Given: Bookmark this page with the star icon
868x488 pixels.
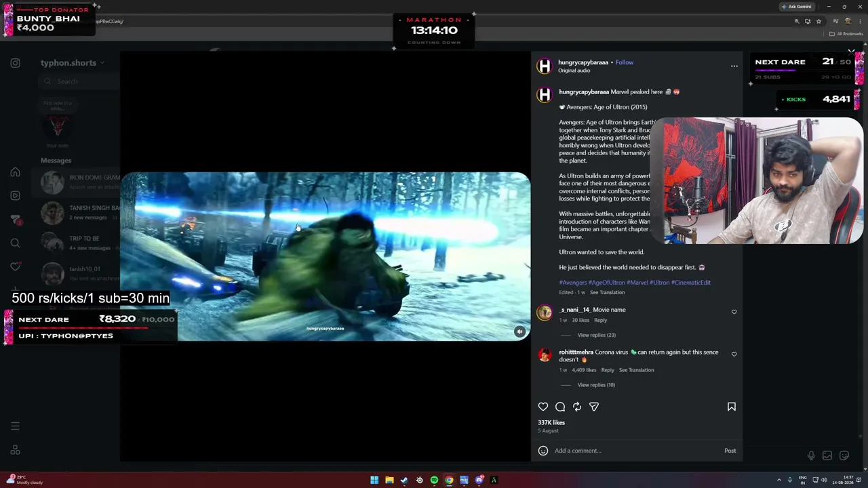Looking at the screenshot, I should [x=818, y=21].
